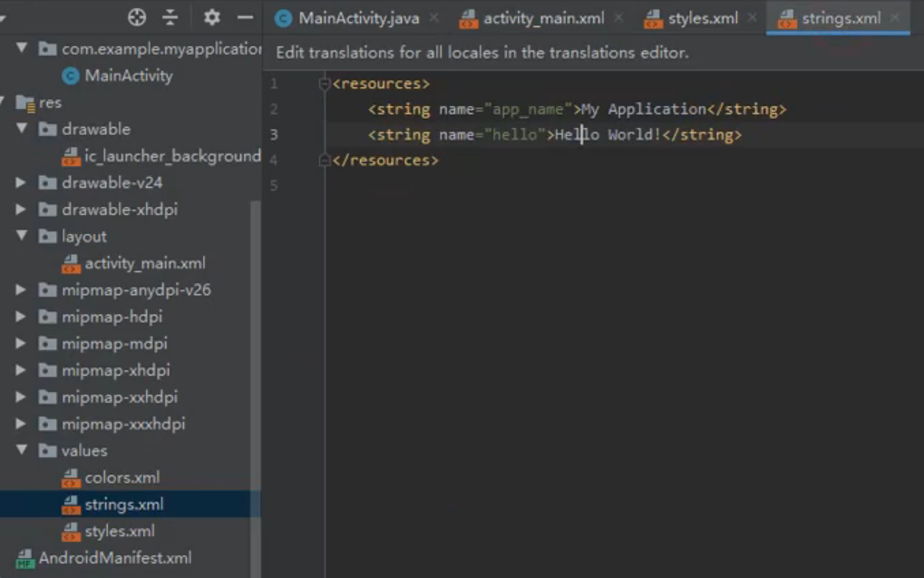Click the Collapse All icon in project panel
Image resolution: width=924 pixels, height=578 pixels.
coord(170,17)
